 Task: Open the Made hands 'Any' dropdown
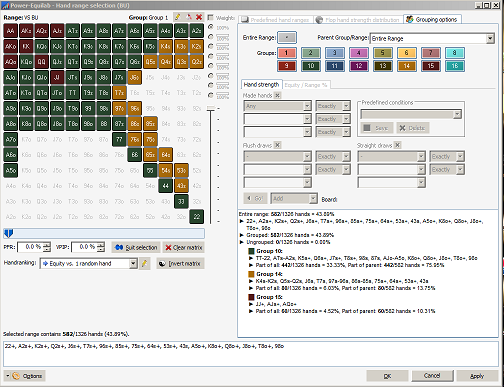(x=307, y=106)
